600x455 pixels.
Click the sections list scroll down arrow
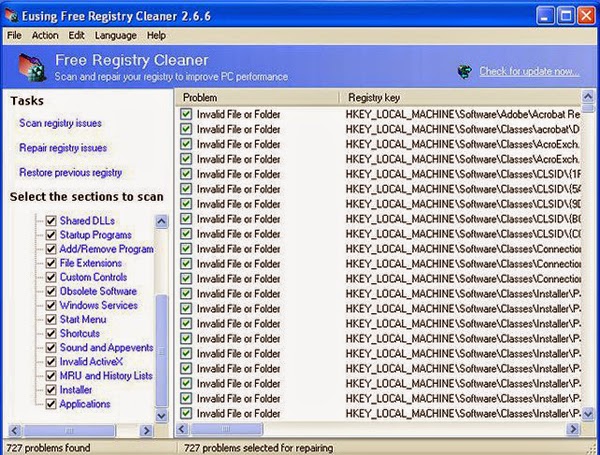(x=161, y=415)
